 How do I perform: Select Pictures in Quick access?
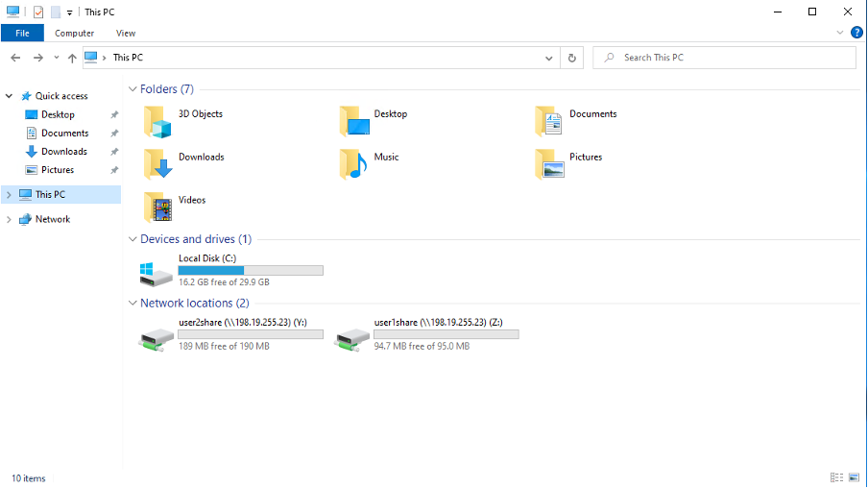[x=57, y=170]
